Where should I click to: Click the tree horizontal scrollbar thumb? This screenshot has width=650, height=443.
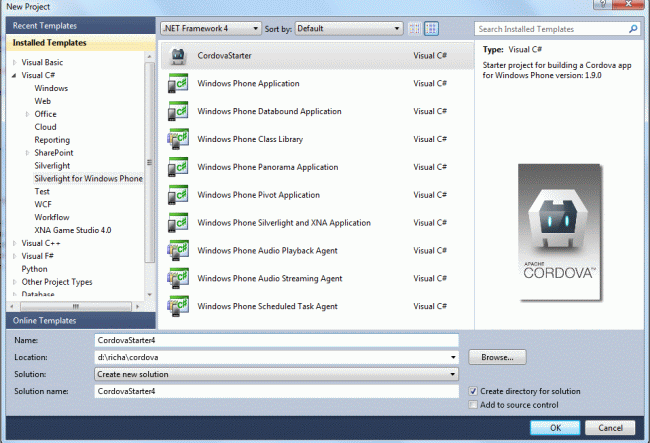pos(76,307)
